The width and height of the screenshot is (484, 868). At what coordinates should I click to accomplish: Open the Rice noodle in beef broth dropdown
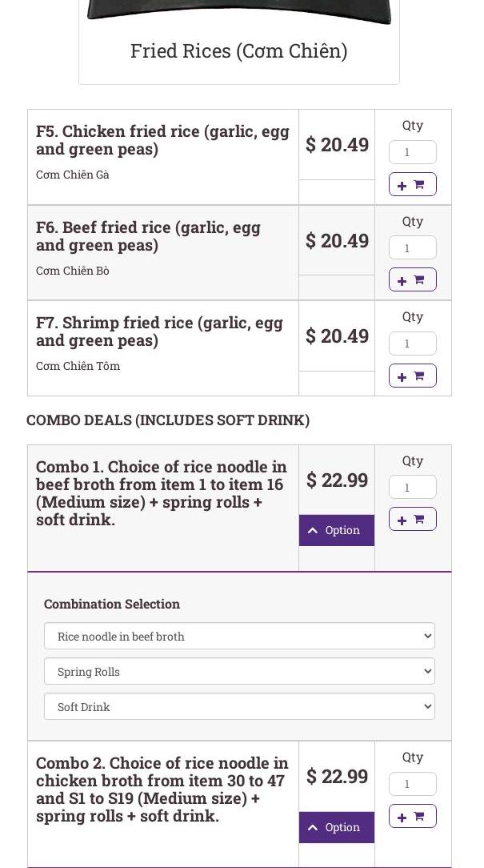coord(239,636)
